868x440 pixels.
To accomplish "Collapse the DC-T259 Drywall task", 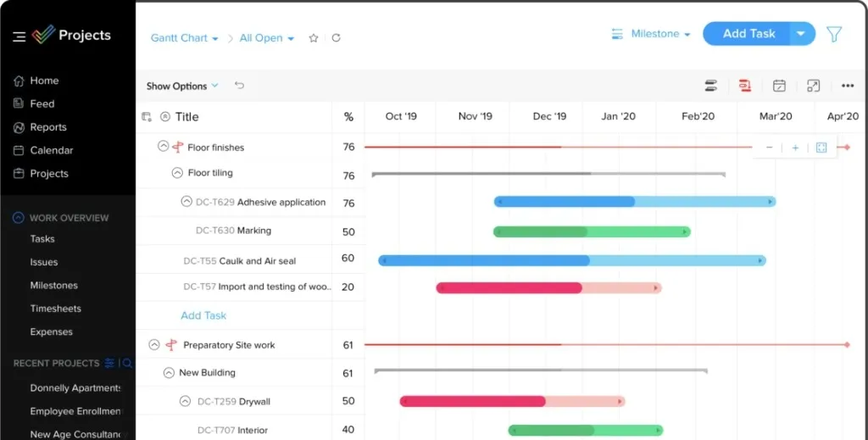I will point(186,401).
